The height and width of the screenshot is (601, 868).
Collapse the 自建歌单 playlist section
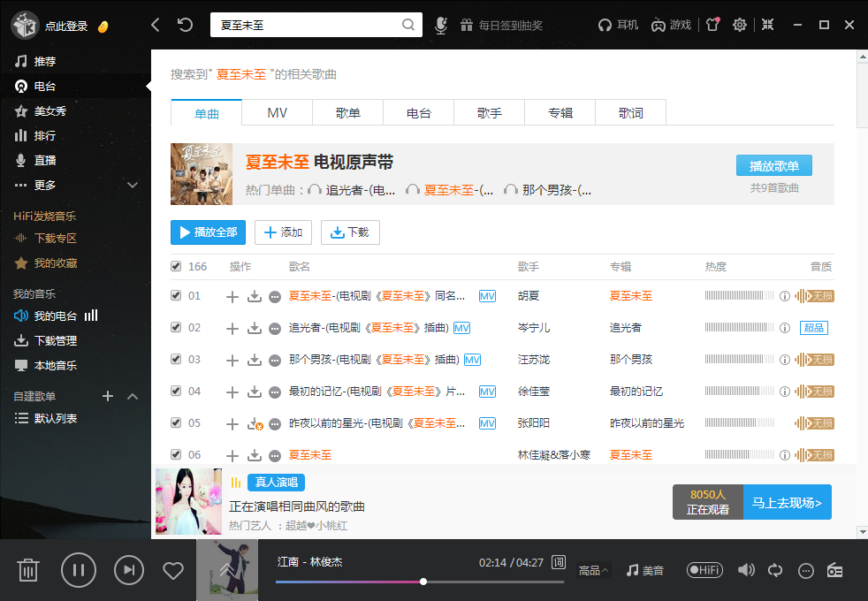pos(133,396)
